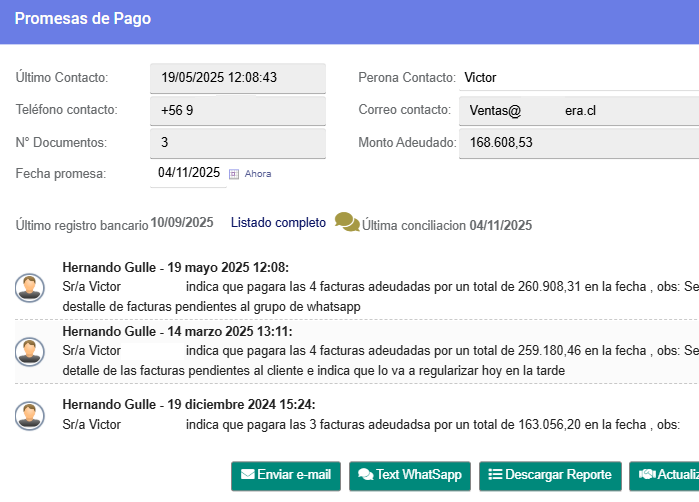
Task: Click comment heading Hernando Gulle 19 diciembre 2024
Action: pos(189,404)
